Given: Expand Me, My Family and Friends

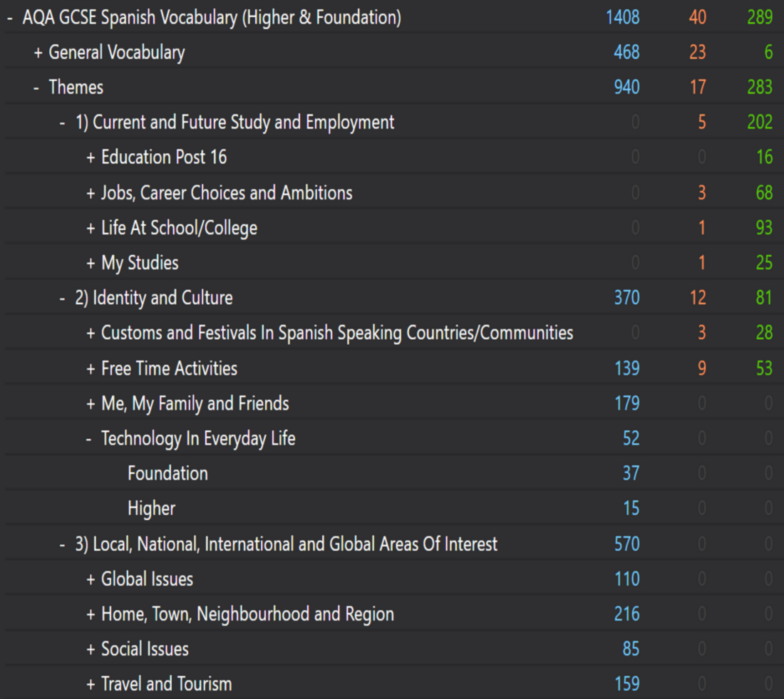Looking at the screenshot, I should 91,404.
